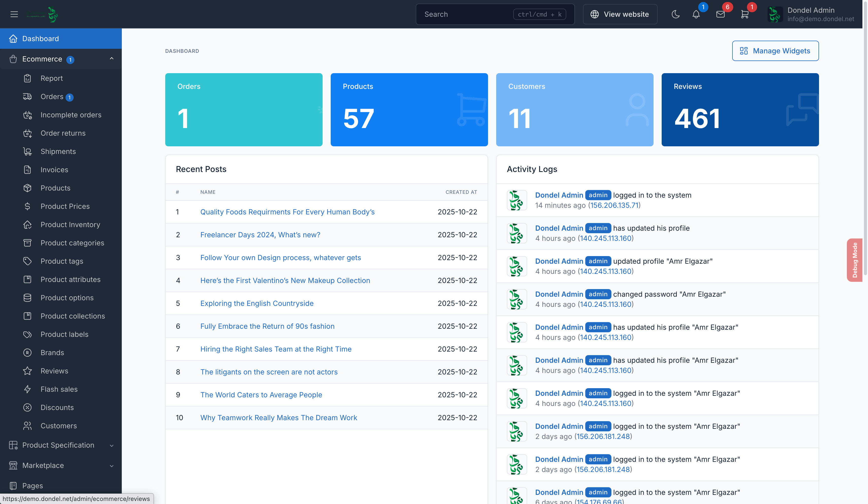Image resolution: width=868 pixels, height=504 pixels.
Task: Click the Manage Widgets button
Action: tap(775, 51)
